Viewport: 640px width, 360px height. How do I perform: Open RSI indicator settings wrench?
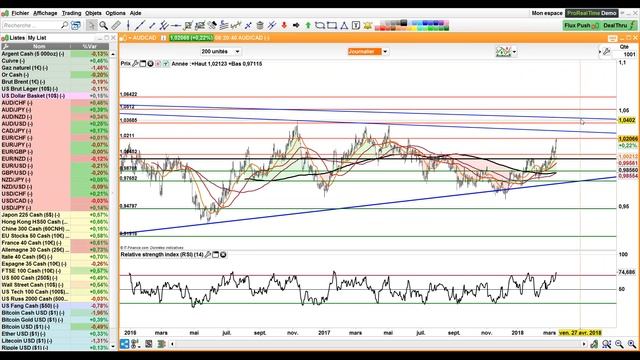click(x=208, y=255)
